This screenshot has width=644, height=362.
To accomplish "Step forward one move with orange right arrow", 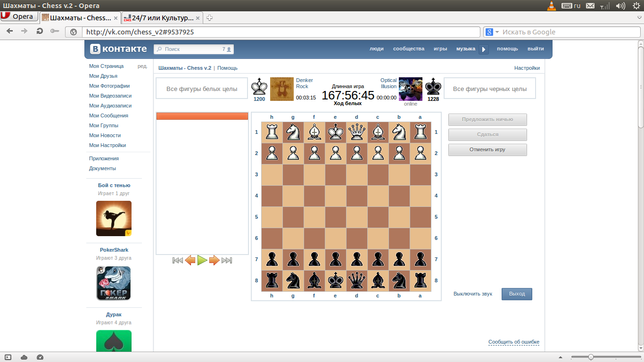I will click(x=214, y=260).
